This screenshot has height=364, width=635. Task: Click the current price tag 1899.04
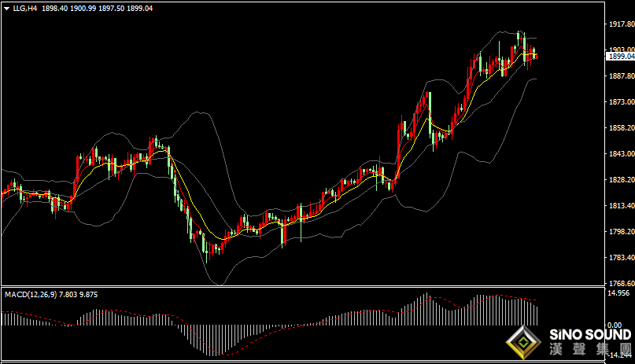(622, 57)
